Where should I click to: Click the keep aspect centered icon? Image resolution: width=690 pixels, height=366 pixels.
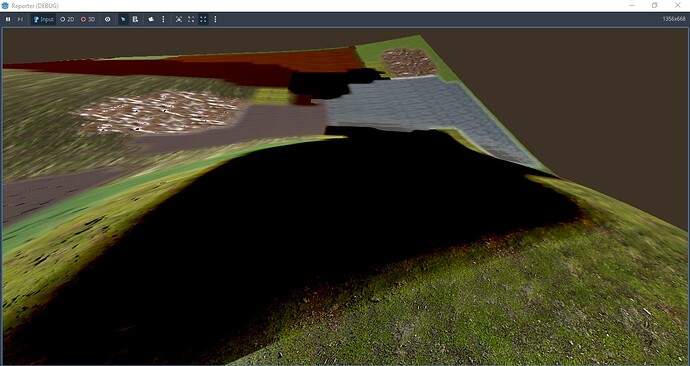point(179,19)
